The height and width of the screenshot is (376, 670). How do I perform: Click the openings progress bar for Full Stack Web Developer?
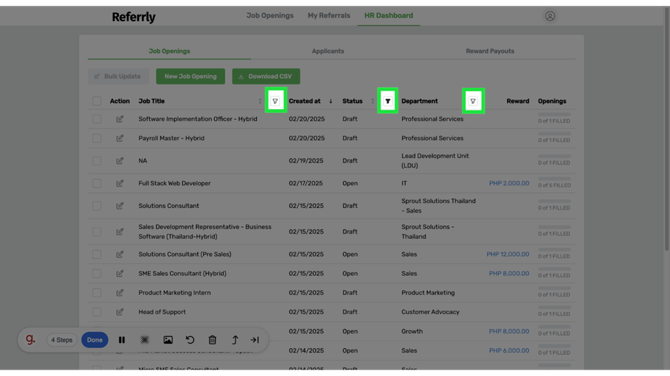click(554, 179)
